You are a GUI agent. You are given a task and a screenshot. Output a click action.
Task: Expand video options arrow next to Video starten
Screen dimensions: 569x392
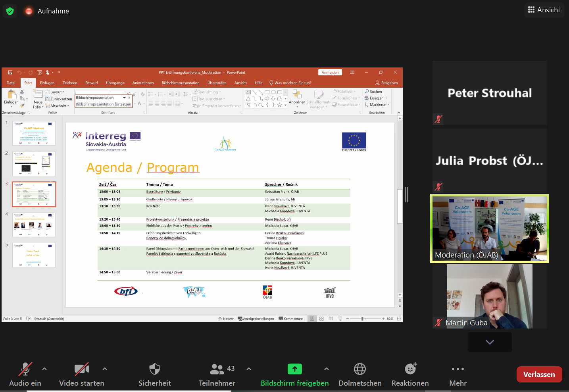tap(105, 369)
